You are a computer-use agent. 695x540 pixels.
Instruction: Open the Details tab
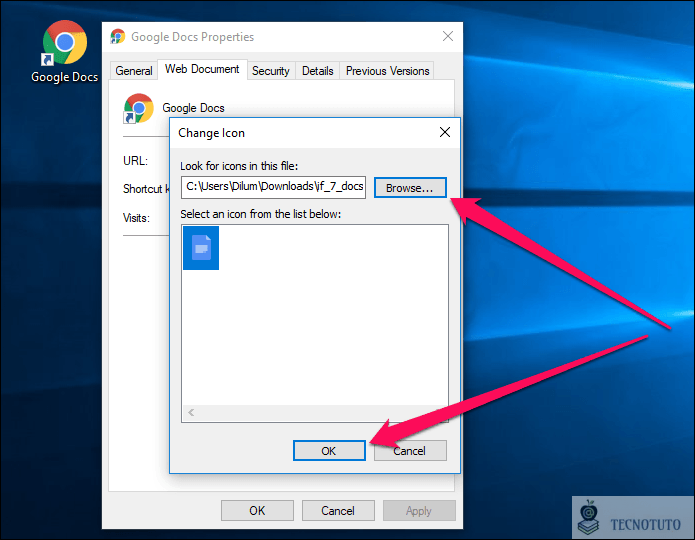tap(317, 70)
